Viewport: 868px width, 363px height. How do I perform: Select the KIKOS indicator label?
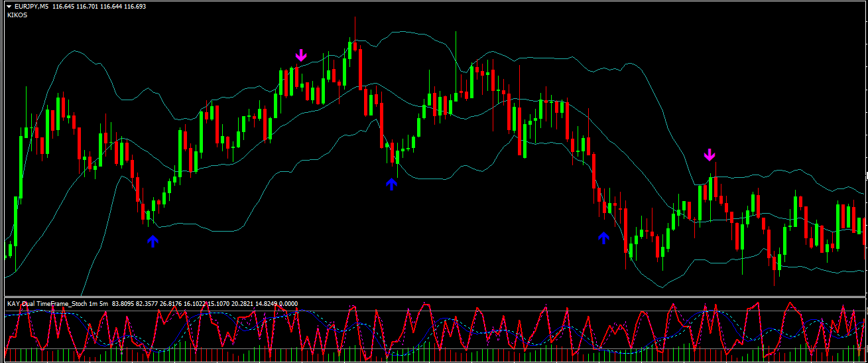[17, 15]
